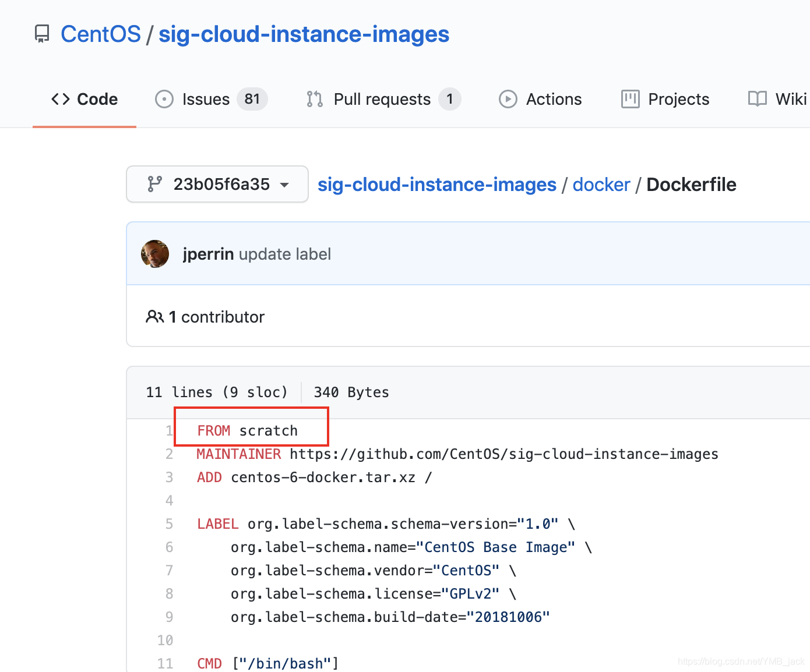Viewport: 810px width, 672px height.
Task: Click the '11 lines (9 sloc)' file info
Action: coord(217,392)
